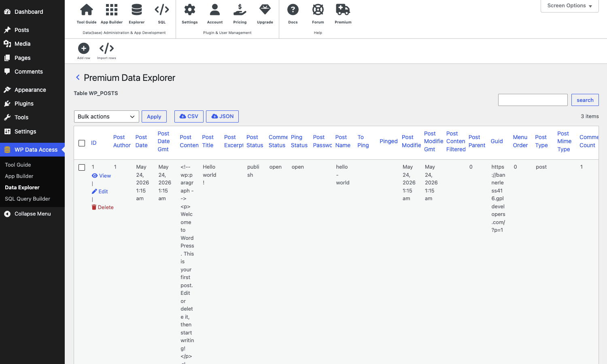Sort by the Post Status column header
Screen dimensions: 607x364
(x=255, y=141)
